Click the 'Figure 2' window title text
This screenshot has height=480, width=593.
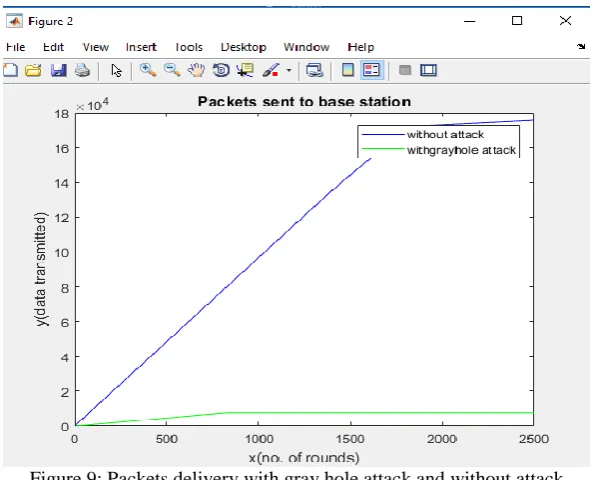tap(50, 22)
